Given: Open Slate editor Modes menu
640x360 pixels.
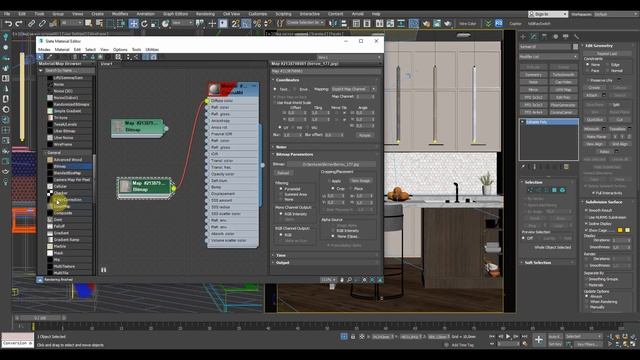Looking at the screenshot, I should tap(44, 49).
